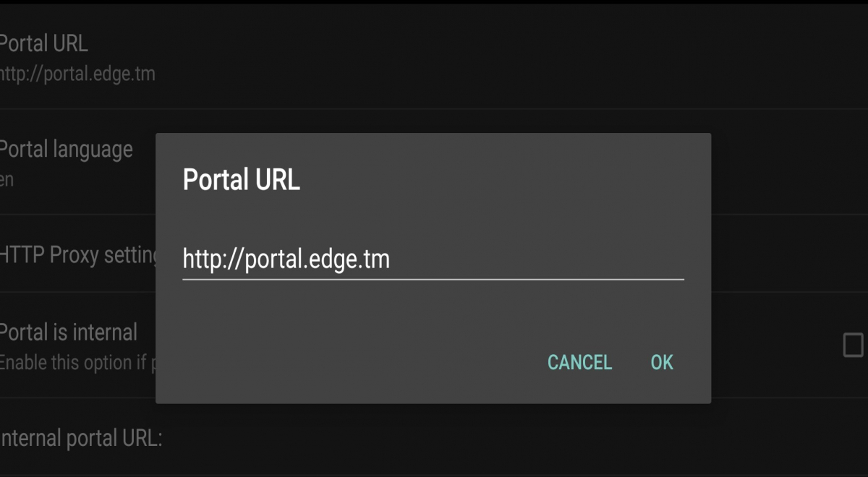
Task: Confirm the Portal URL with OK
Action: [662, 362]
